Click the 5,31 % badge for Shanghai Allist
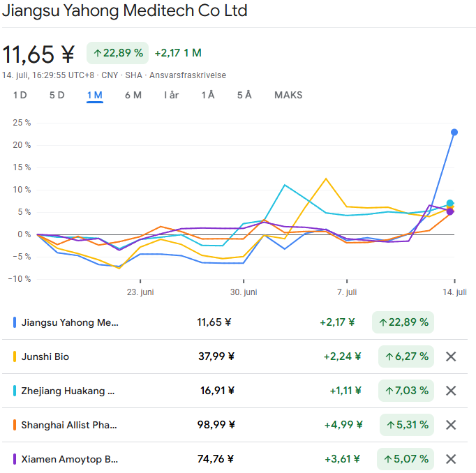Screen dimensions: 476x473 click(x=407, y=425)
